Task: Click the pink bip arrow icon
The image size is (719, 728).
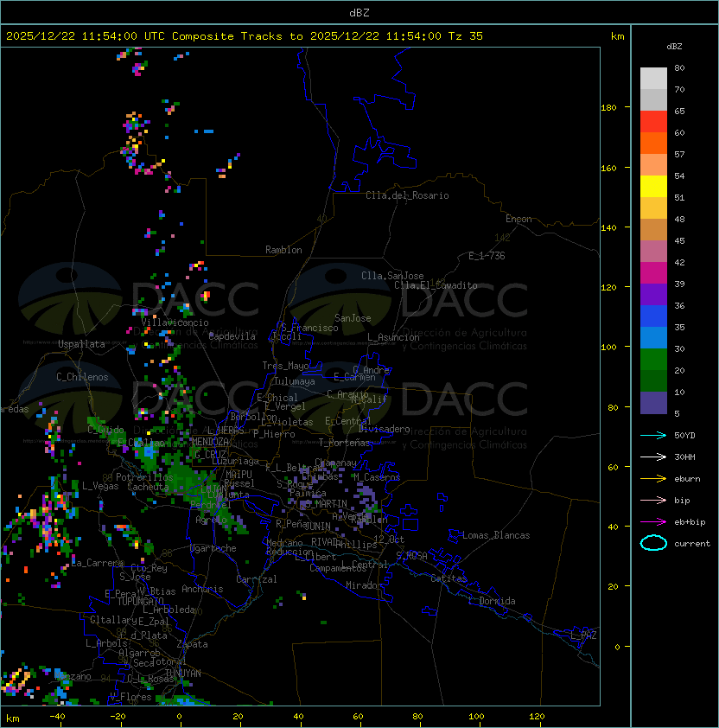Action: click(653, 501)
